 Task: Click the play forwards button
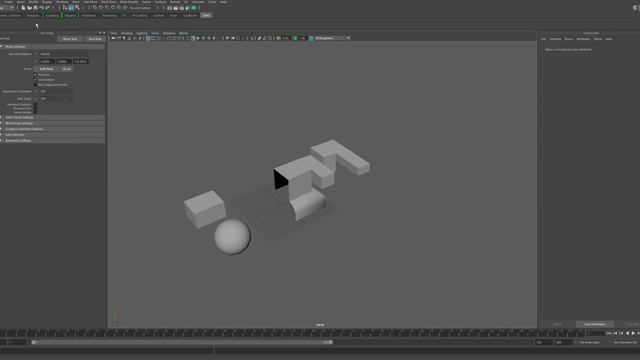633,333
